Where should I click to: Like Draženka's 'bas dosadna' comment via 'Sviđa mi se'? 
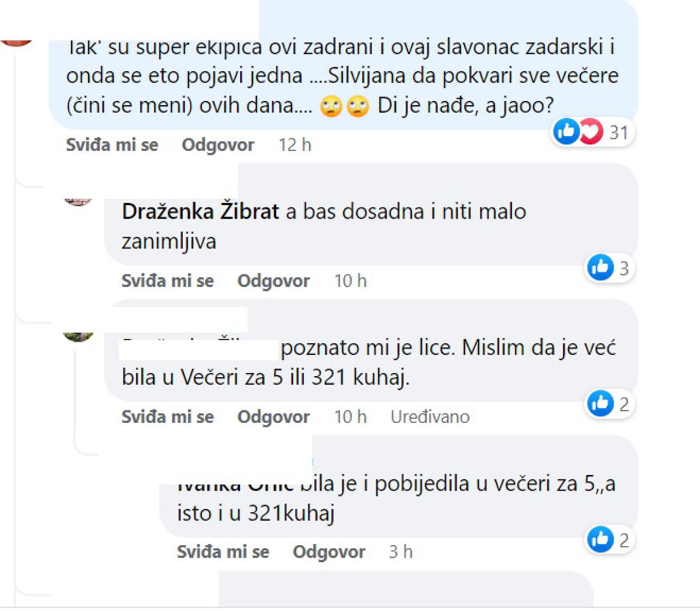point(167,281)
